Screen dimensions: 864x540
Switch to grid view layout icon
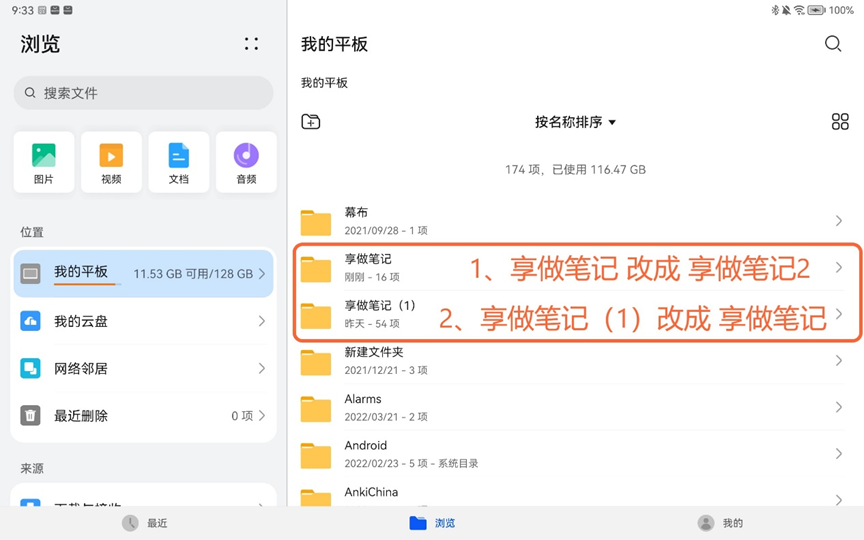point(840,122)
